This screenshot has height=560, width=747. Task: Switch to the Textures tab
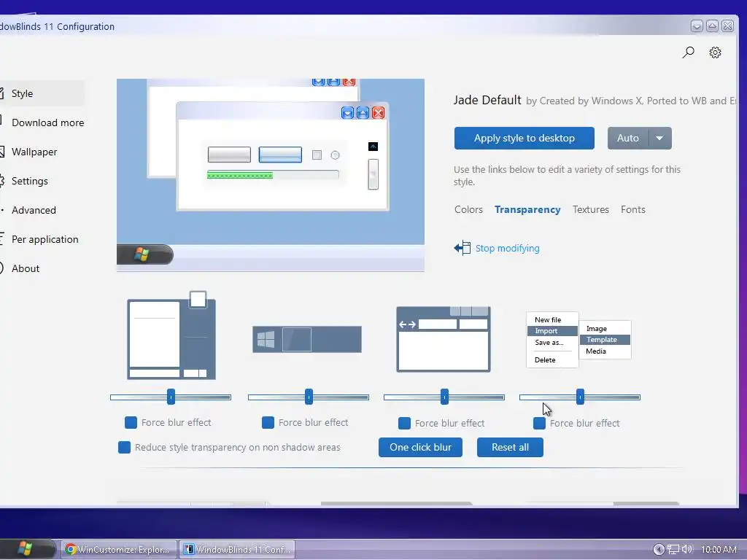[591, 209]
